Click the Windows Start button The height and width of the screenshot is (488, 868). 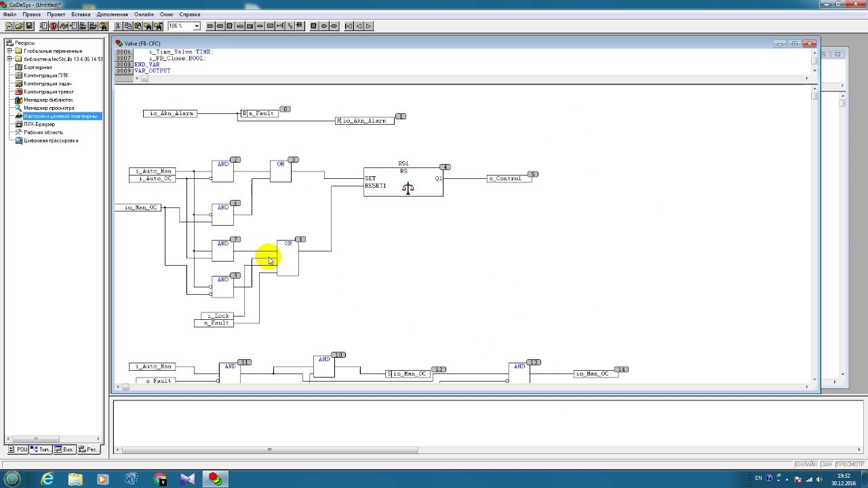point(13,479)
